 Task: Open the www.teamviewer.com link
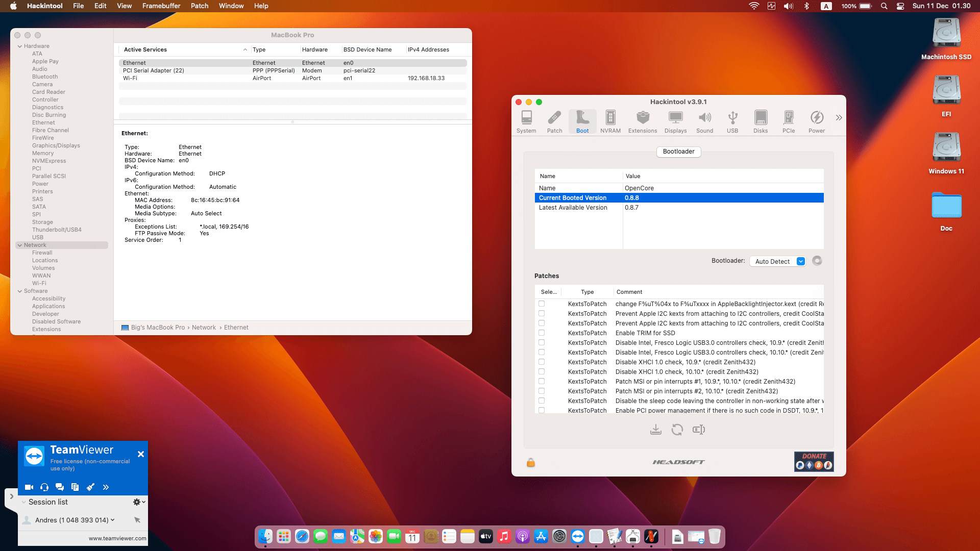117,538
